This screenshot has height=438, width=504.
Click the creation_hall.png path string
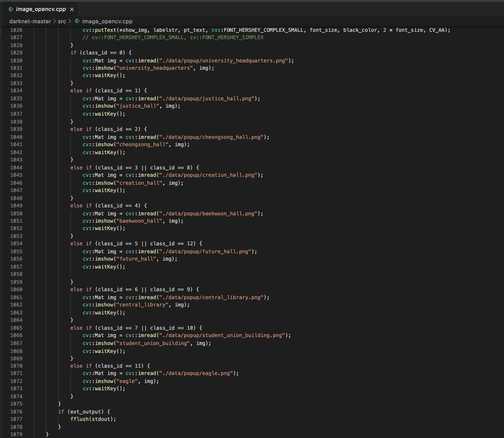tap(208, 175)
